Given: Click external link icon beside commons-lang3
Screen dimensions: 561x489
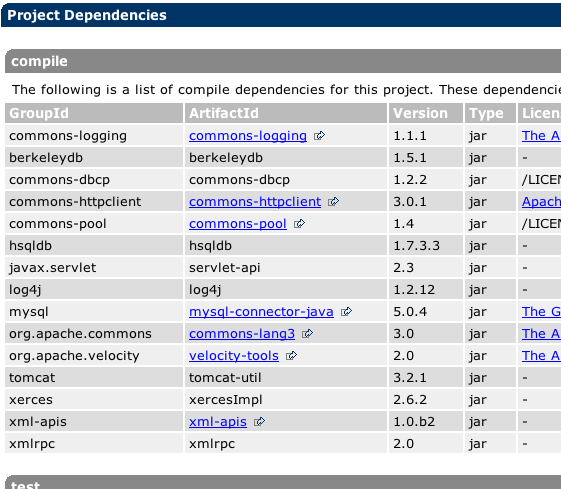Looking at the screenshot, I should pyautogui.click(x=307, y=334).
